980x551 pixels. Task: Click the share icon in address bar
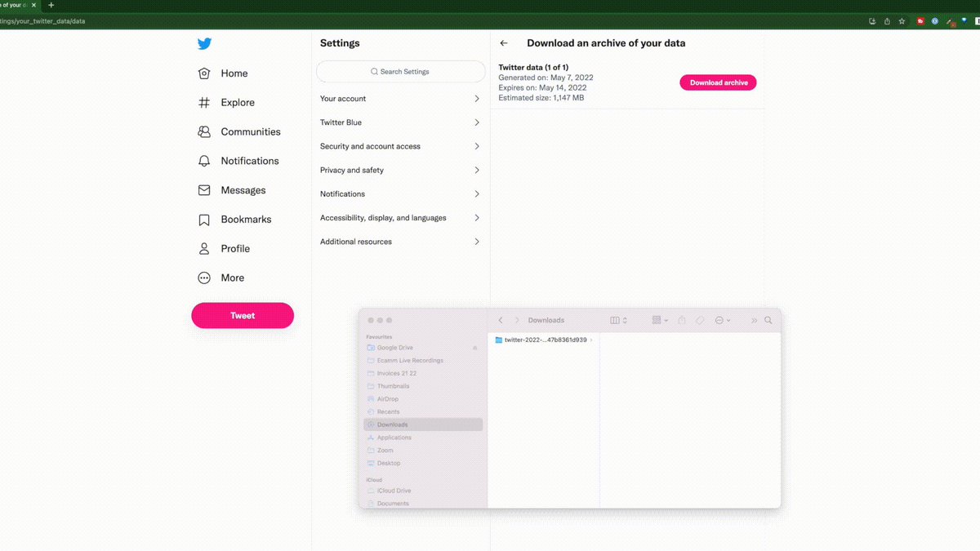[887, 21]
